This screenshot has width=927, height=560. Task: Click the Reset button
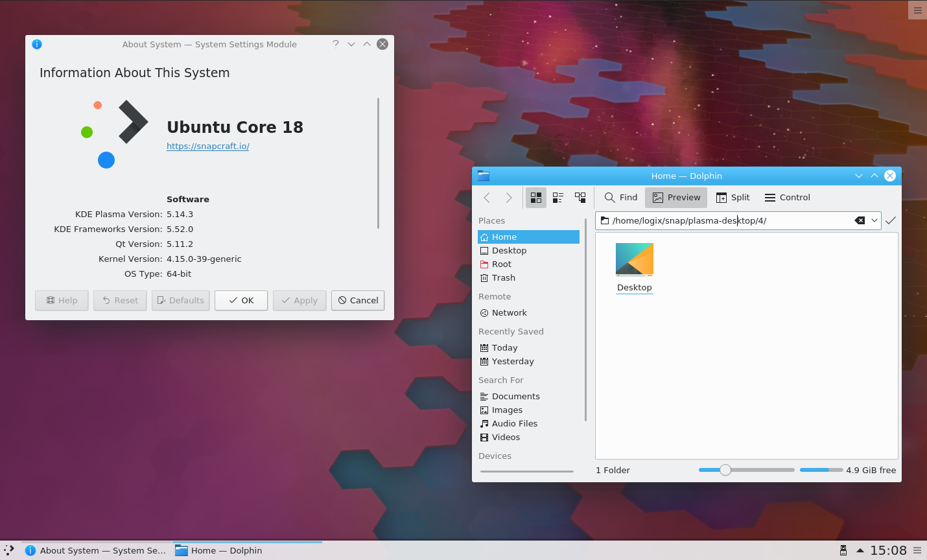click(x=120, y=301)
